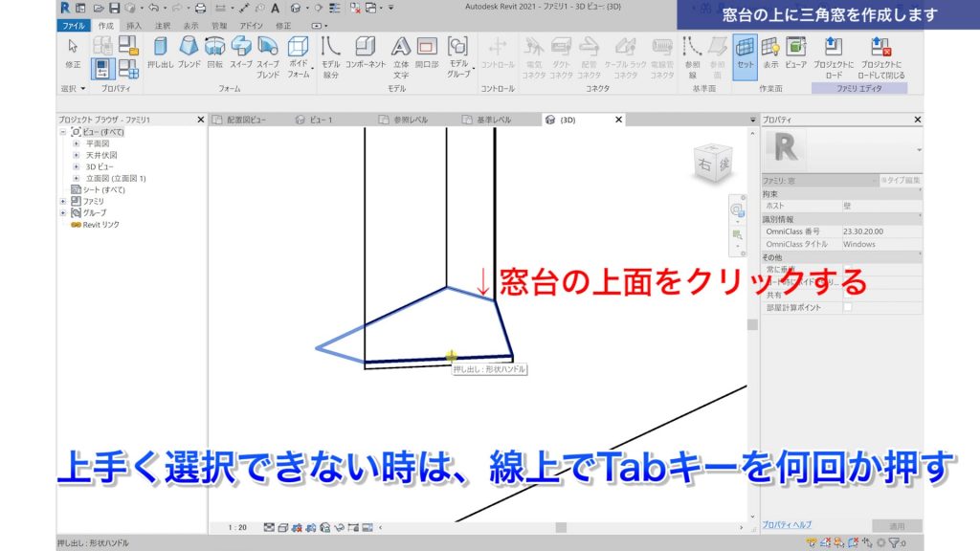Click the プロパティヘルプ link
The image size is (980, 551).
tap(789, 522)
